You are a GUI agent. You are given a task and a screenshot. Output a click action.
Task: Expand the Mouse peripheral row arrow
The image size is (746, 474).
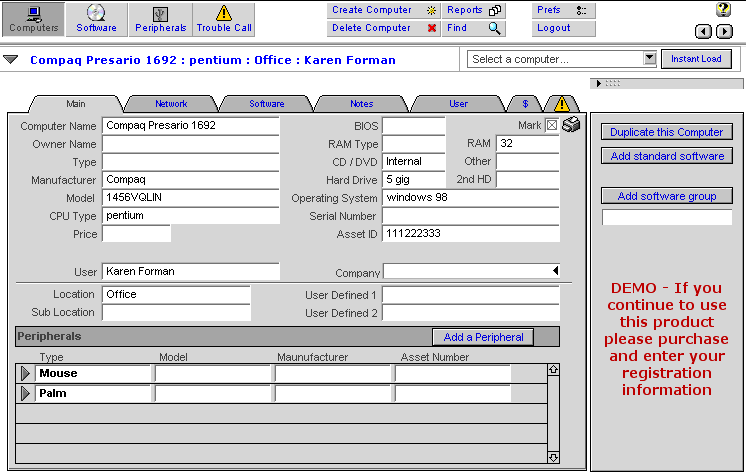[x=25, y=374]
